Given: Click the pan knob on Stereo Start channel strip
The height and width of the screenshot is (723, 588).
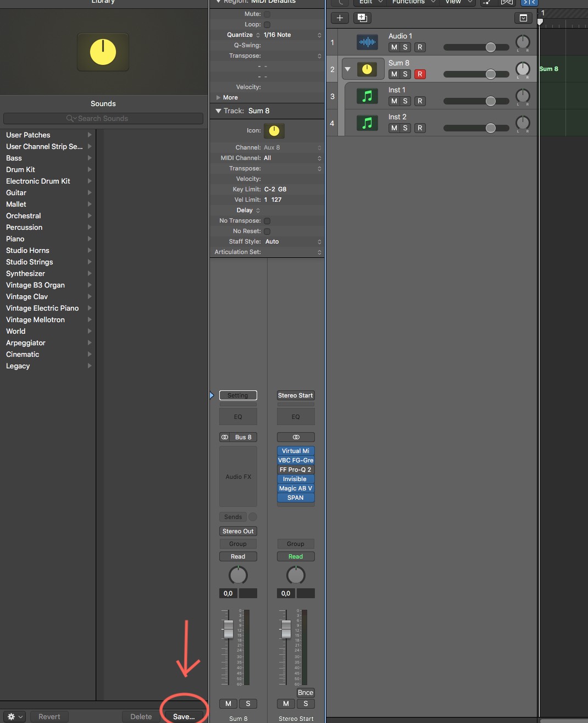Looking at the screenshot, I should click(x=296, y=575).
